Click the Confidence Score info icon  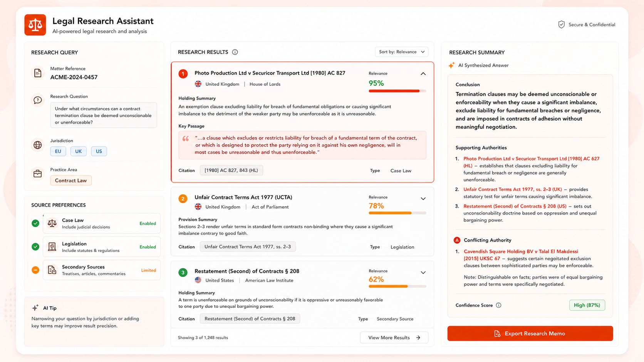(498, 305)
